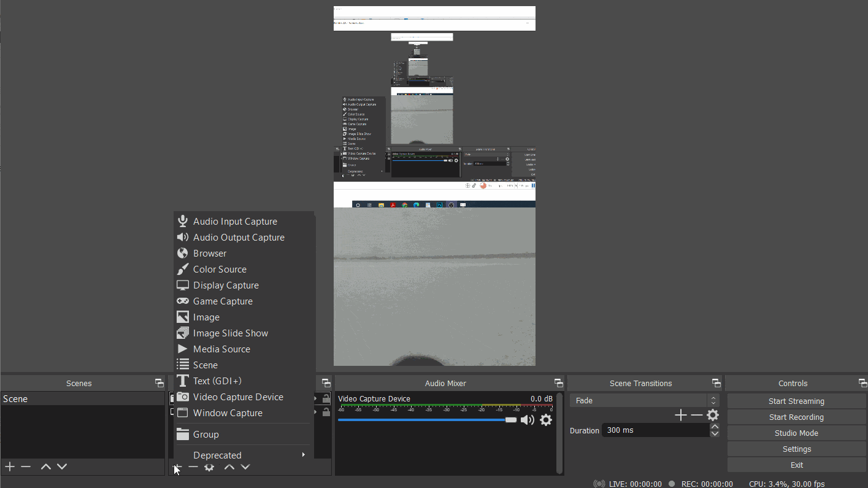
Task: Add a transition with the plus icon in Scene Transitions
Action: pos(680,416)
